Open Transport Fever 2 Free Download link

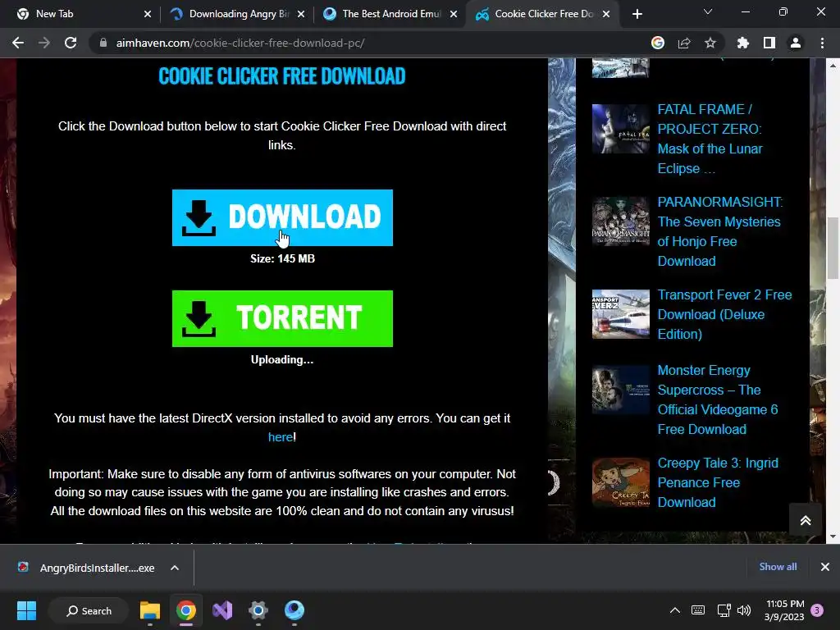click(x=724, y=314)
